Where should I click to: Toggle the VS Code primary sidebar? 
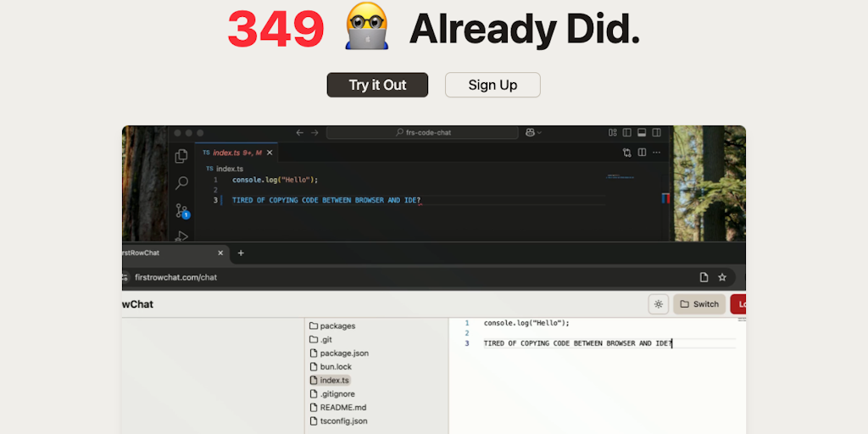[627, 133]
